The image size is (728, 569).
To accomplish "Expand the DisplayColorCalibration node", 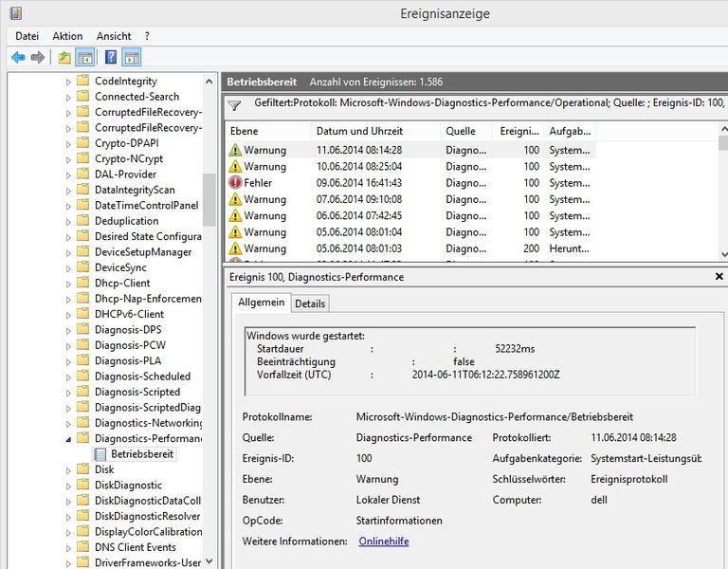I will coord(68,532).
